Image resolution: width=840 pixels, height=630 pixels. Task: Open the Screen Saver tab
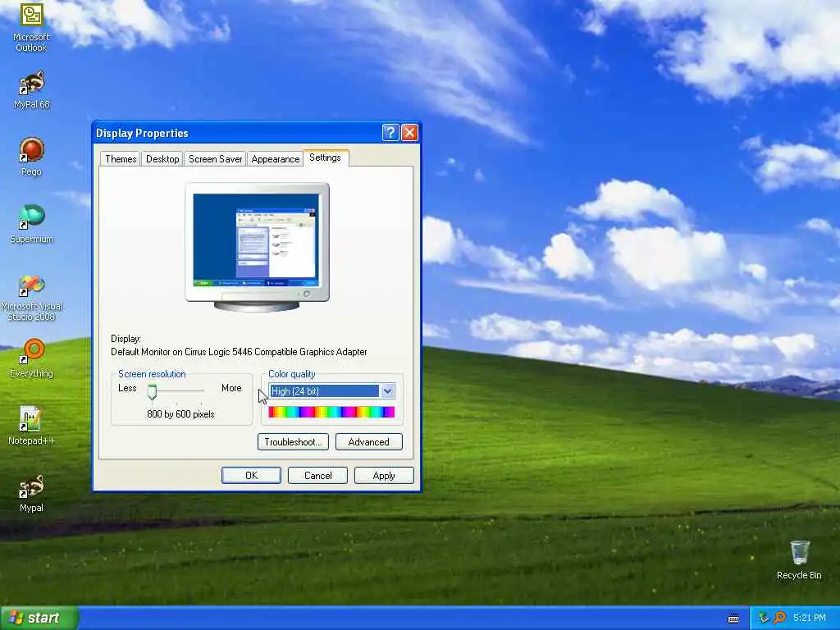coord(216,159)
